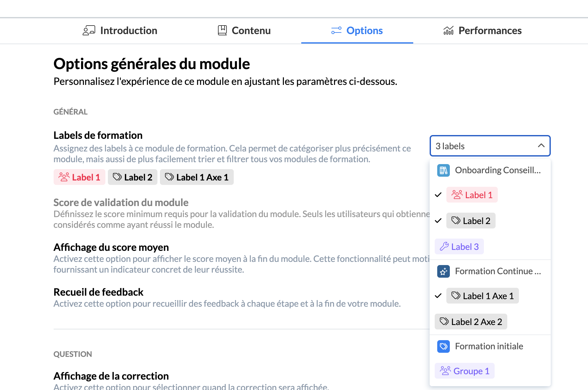
Task: Click the Label 2 chip under Labels de formation
Action: click(x=132, y=177)
